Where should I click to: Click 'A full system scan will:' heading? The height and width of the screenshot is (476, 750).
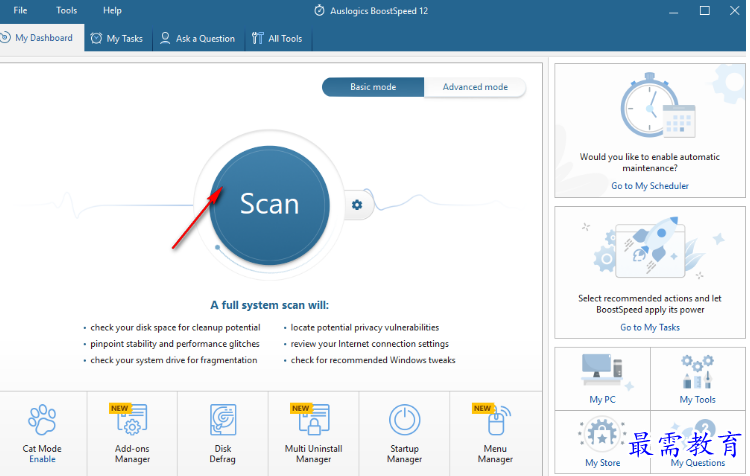(x=270, y=305)
